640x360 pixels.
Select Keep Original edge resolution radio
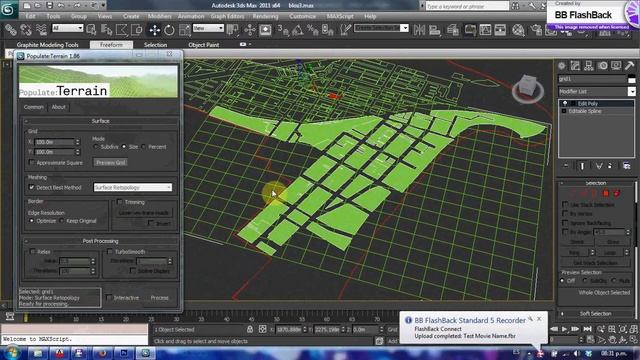pyautogui.click(x=62, y=221)
